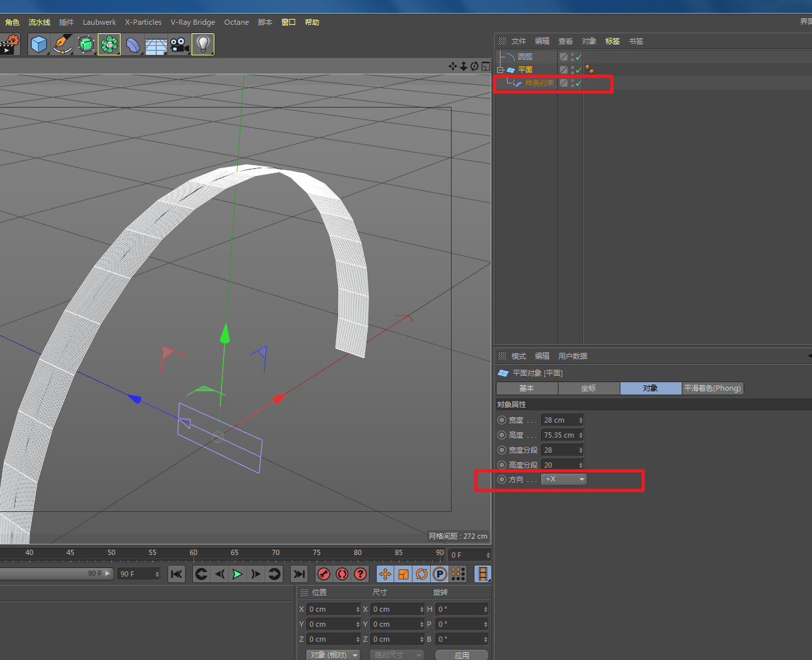Click the 宽度 value stepper arrows

point(581,420)
